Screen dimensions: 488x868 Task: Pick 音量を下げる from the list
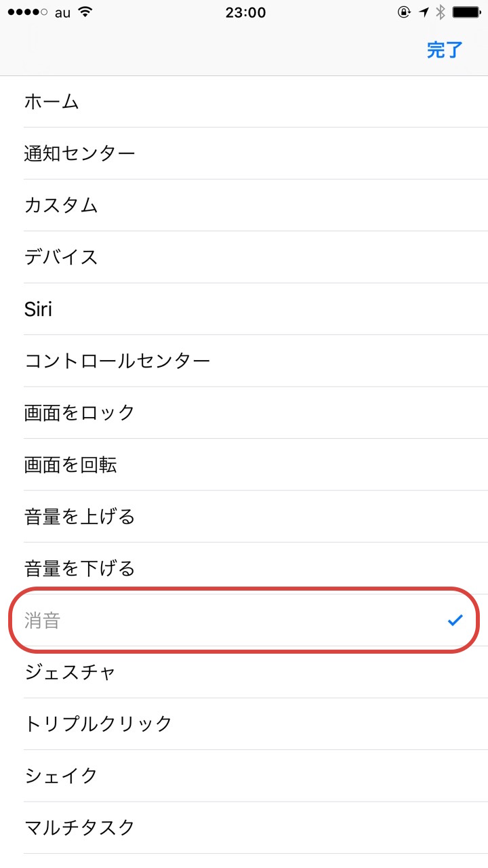point(80,568)
